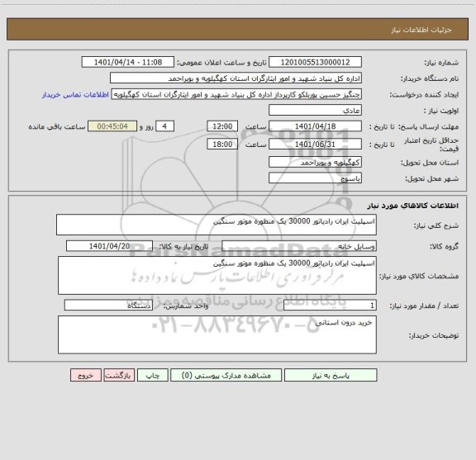Click the جزئیات اطلاعات نیاز header title

421,30
